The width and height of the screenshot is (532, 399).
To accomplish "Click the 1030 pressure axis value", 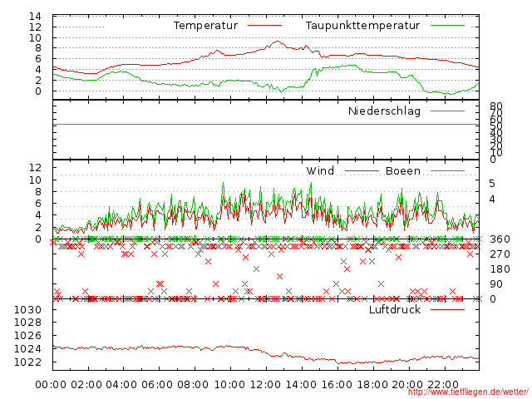I will 27,309.
